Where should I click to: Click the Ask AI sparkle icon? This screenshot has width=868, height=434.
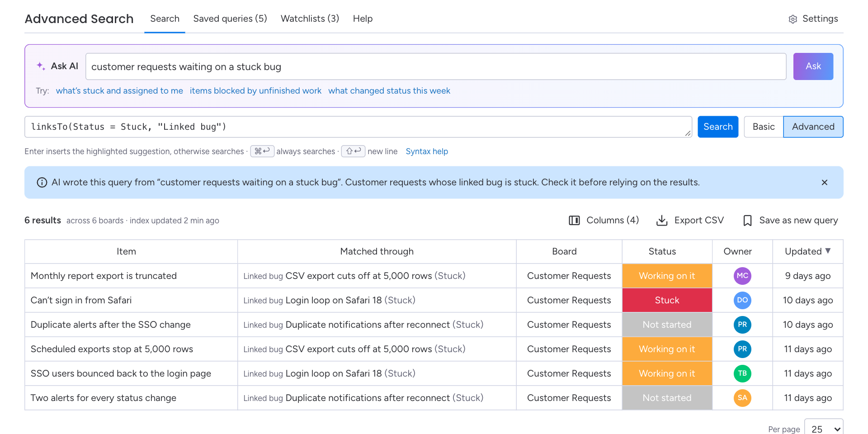point(41,66)
